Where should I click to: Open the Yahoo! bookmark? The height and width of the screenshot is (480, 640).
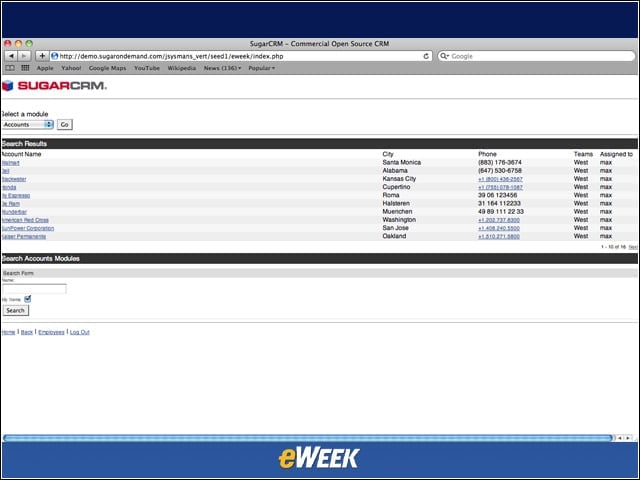pos(71,68)
